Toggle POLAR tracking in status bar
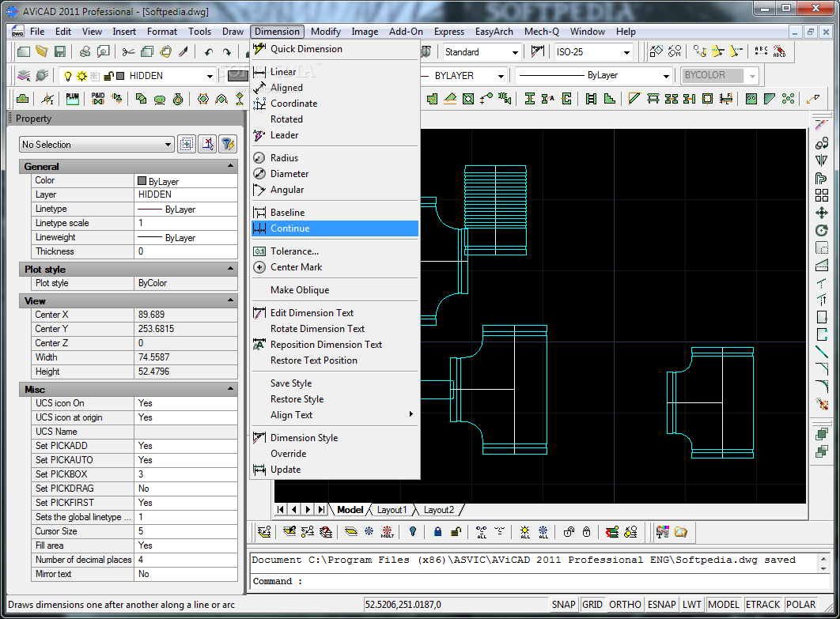 point(800,605)
